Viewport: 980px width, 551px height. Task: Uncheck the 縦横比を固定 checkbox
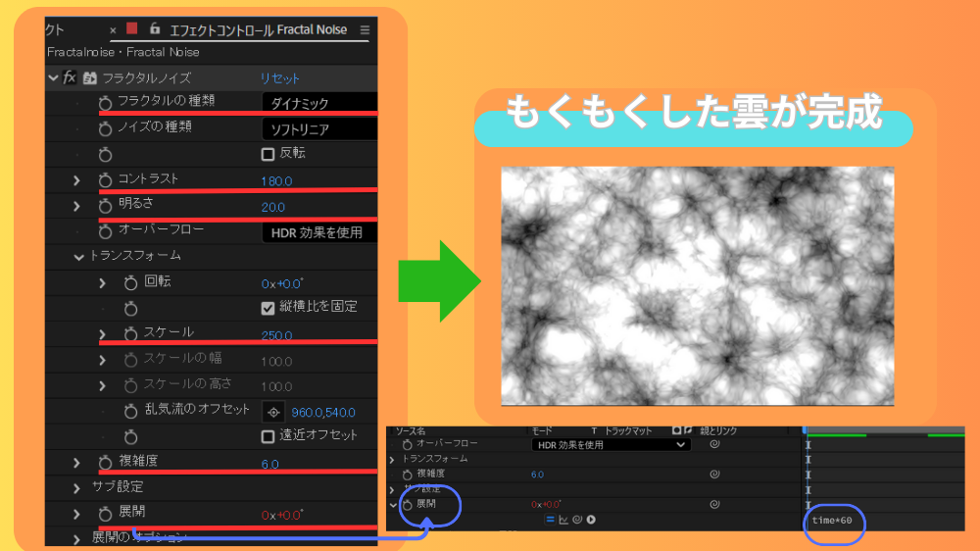click(268, 307)
